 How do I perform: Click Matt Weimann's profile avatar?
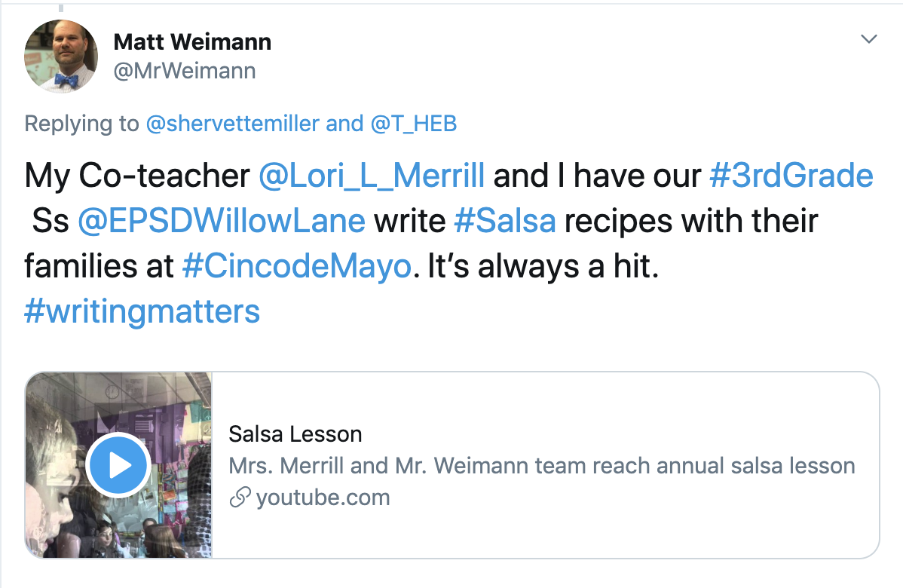click(x=61, y=56)
